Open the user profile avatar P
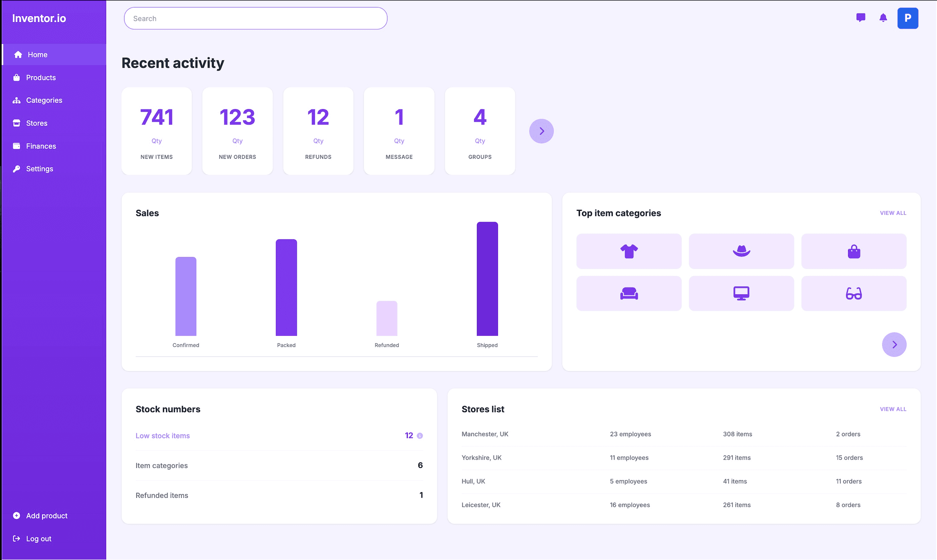 click(x=907, y=18)
